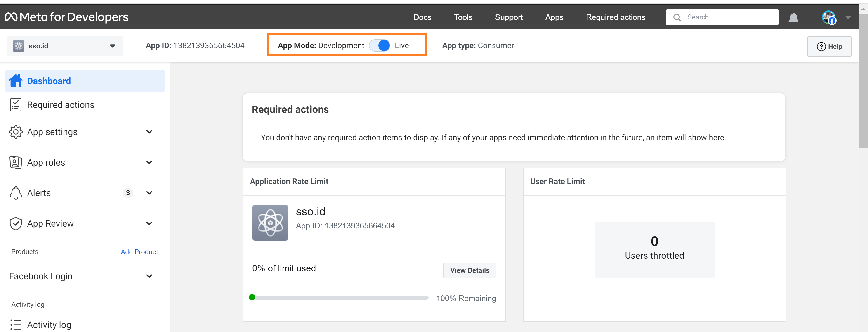The image size is (868, 332).
Task: Open Required actions in the sidebar
Action: pos(61,105)
